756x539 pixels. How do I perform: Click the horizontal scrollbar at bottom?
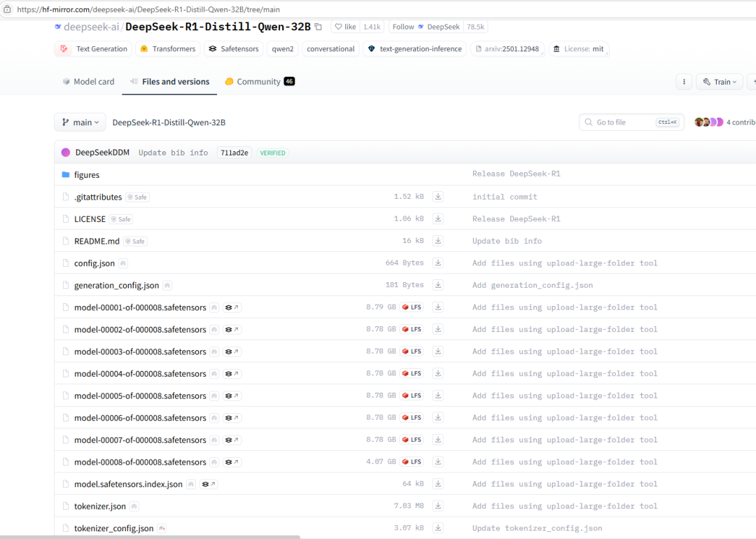(150, 537)
